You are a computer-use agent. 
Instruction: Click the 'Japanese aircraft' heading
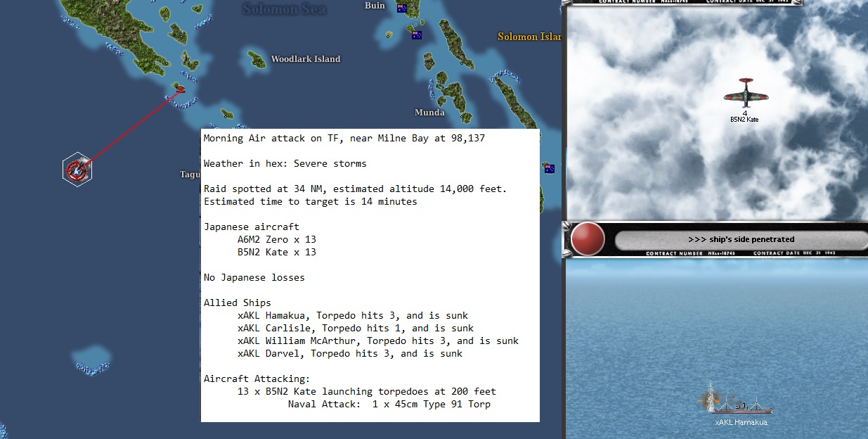(252, 227)
